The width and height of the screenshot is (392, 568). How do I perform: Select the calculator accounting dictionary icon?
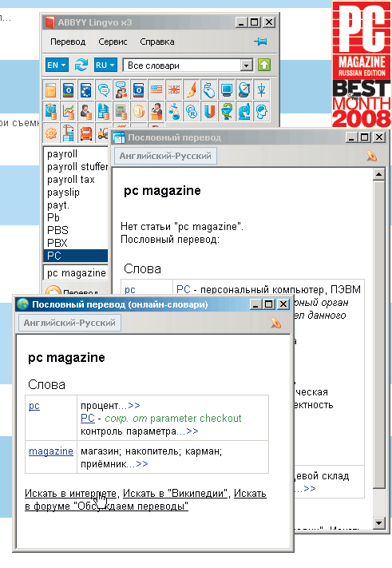[121, 112]
